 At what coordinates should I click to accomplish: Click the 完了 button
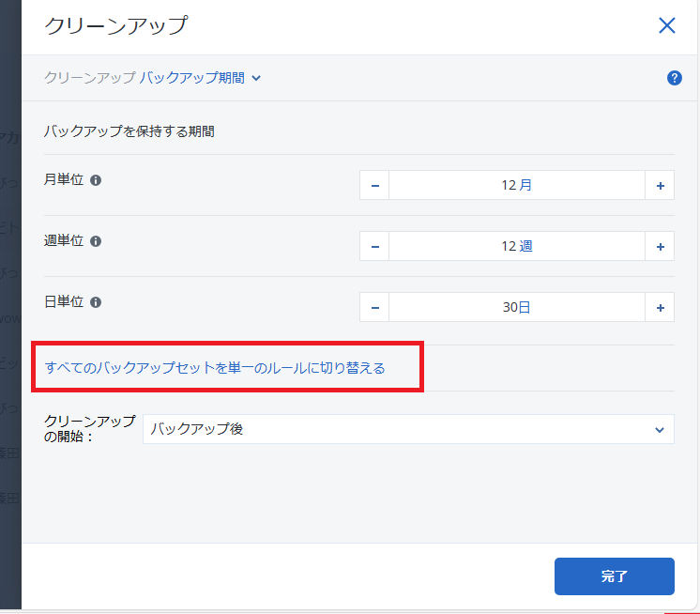615,576
